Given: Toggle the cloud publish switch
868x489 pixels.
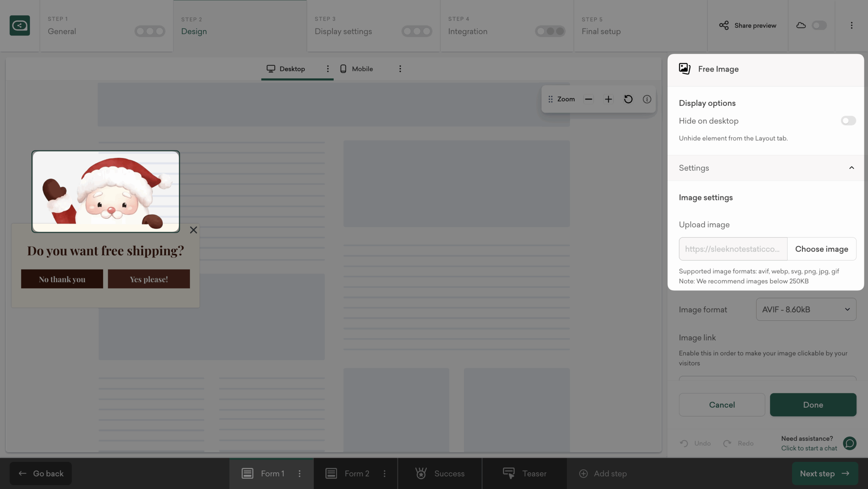Looking at the screenshot, I should click(819, 25).
